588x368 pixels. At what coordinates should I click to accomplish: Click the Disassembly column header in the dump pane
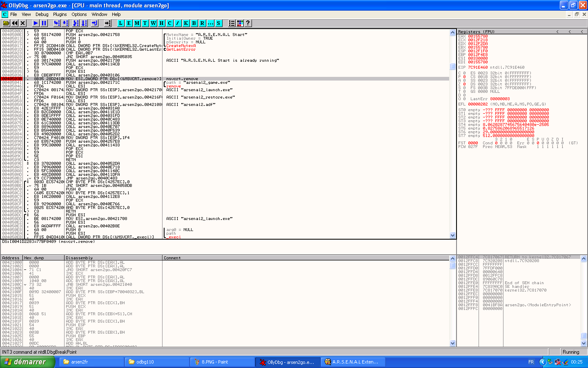114,258
